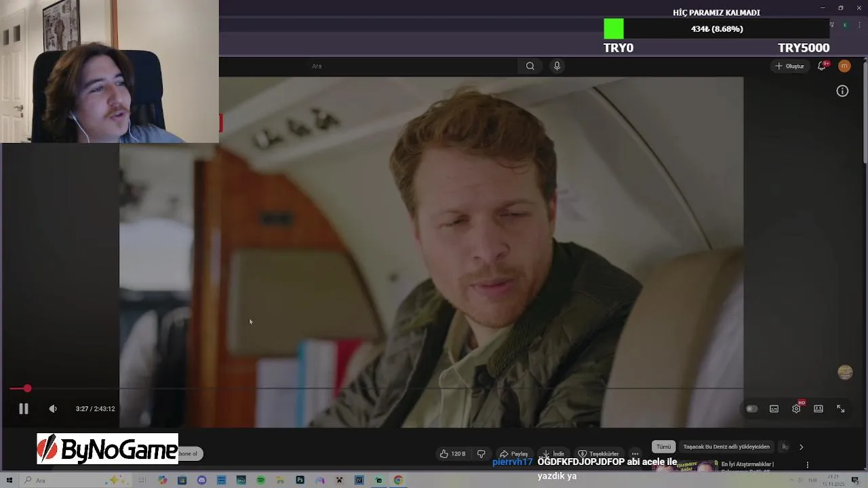Screen dimensions: 868x488
Task: Click the 3:27 / 2:43:12 time display
Action: (95, 409)
